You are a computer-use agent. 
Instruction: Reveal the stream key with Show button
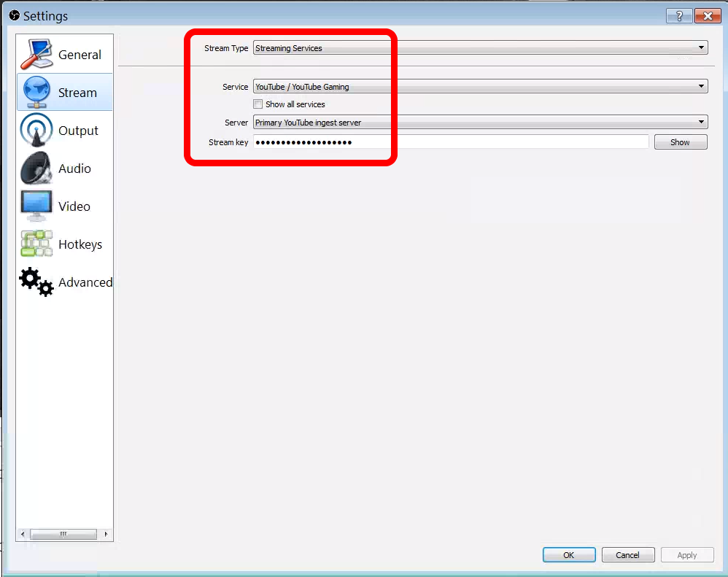pos(681,142)
